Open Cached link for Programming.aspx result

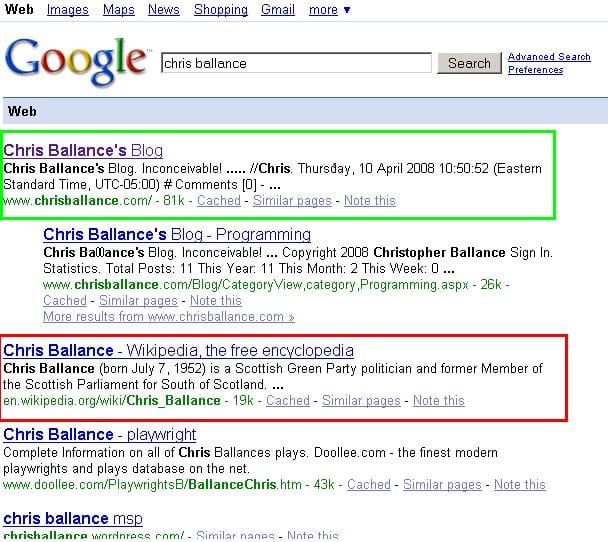(x=65, y=300)
